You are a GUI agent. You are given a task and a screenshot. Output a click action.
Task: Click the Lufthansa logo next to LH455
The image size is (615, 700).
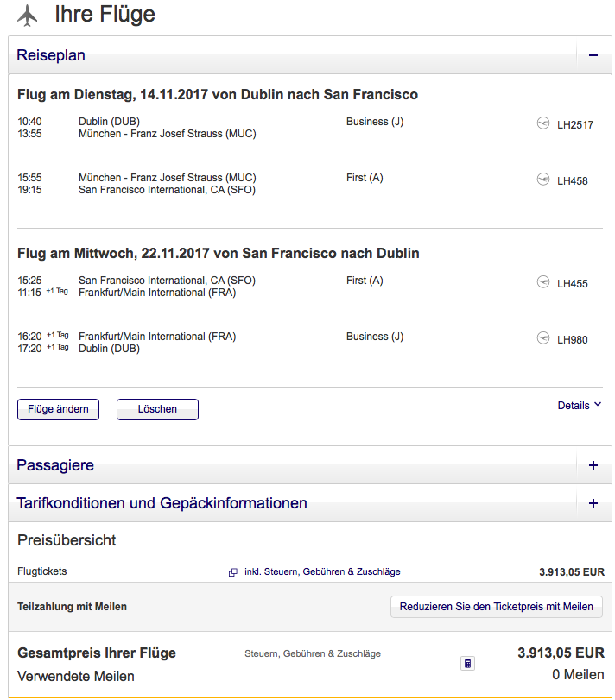(543, 282)
